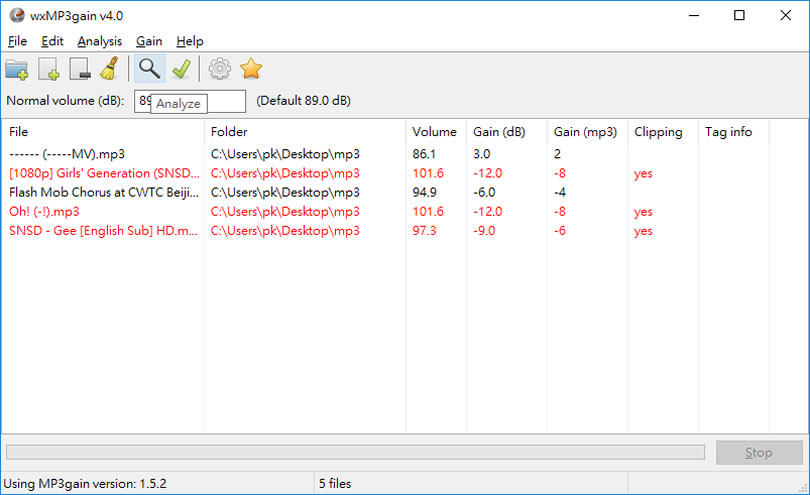
Task: Click the Add folder toolbar icon
Action: pyautogui.click(x=17, y=69)
